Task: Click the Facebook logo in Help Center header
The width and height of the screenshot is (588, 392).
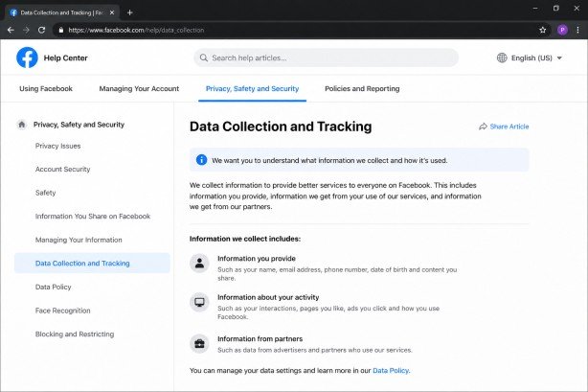Action: [x=27, y=58]
